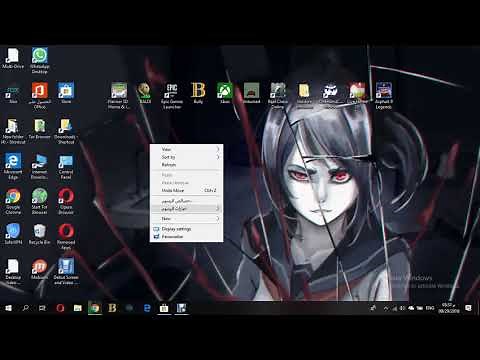Open Task View on the taskbar
The width and height of the screenshot is (480, 360).
tap(42, 308)
